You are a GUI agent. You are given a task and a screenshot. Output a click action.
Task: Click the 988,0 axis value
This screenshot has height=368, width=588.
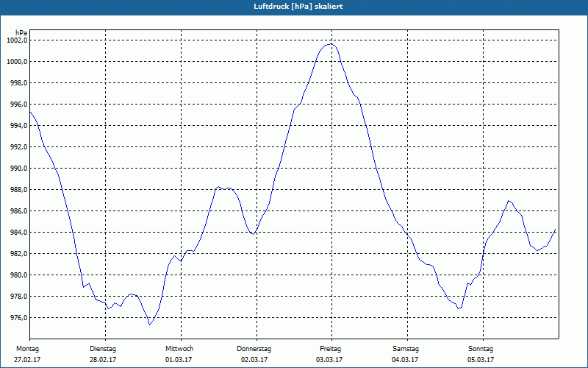(18, 190)
